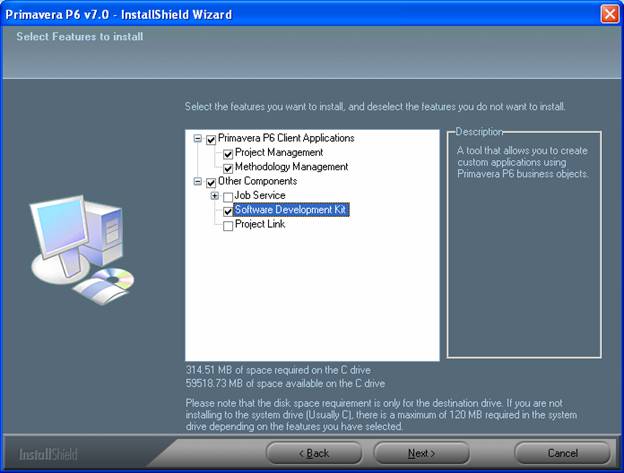Proceed with the Next button
The width and height of the screenshot is (624, 473).
click(x=422, y=453)
